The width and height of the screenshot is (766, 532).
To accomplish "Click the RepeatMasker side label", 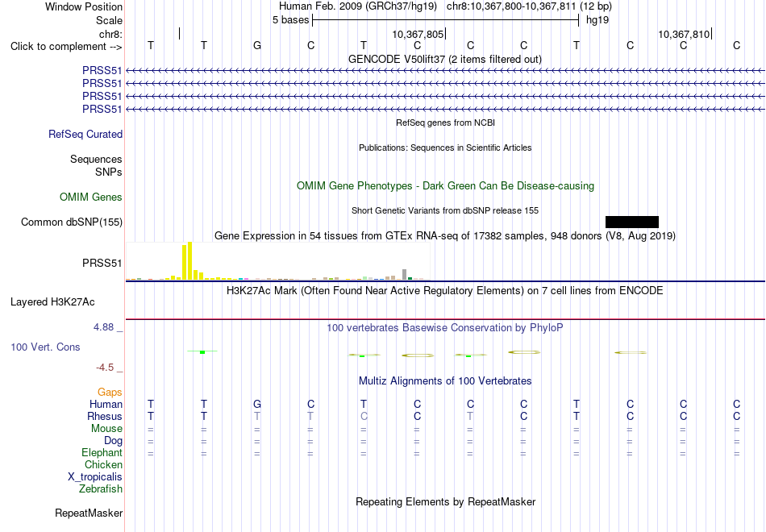I will point(89,513).
